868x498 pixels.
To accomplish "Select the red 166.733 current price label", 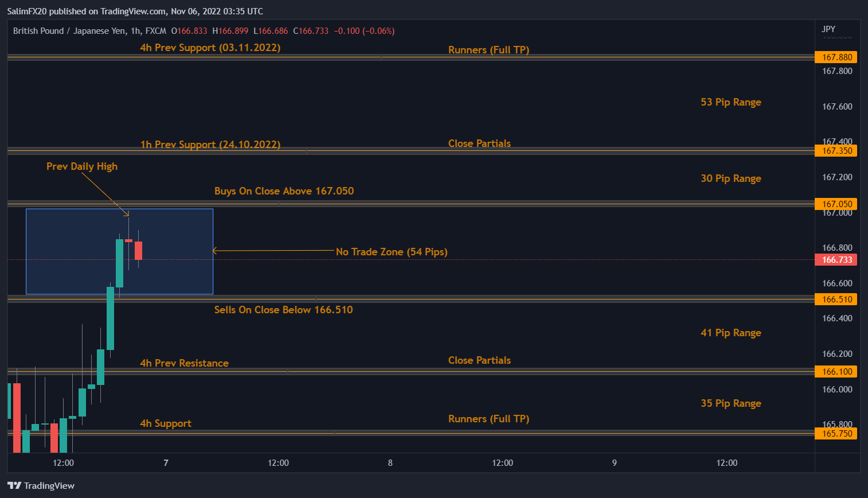I will 836,260.
